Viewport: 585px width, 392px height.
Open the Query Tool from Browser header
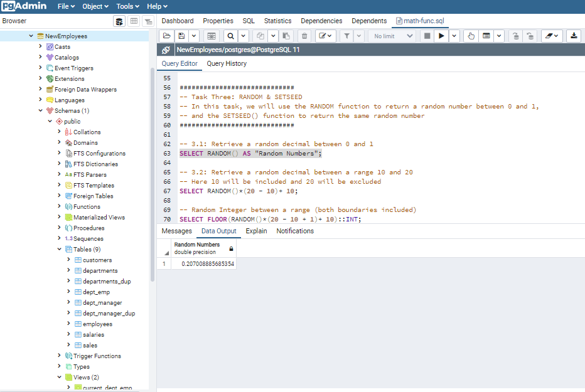tap(119, 21)
